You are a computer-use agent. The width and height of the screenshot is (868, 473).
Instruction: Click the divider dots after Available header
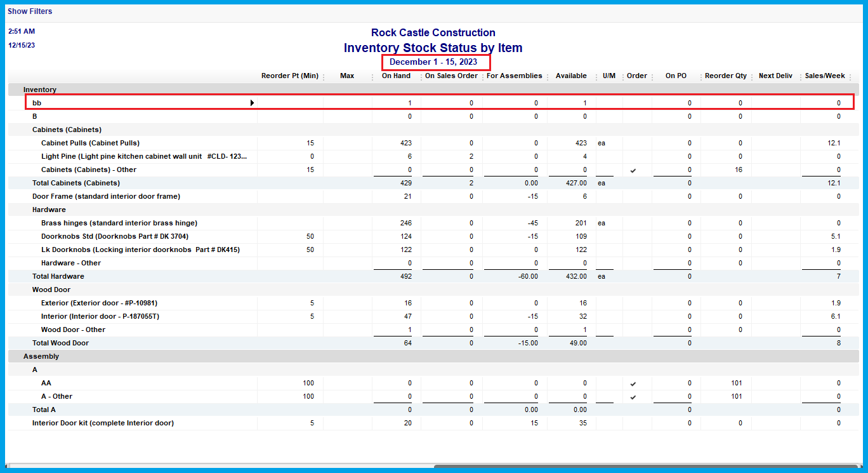[596, 77]
